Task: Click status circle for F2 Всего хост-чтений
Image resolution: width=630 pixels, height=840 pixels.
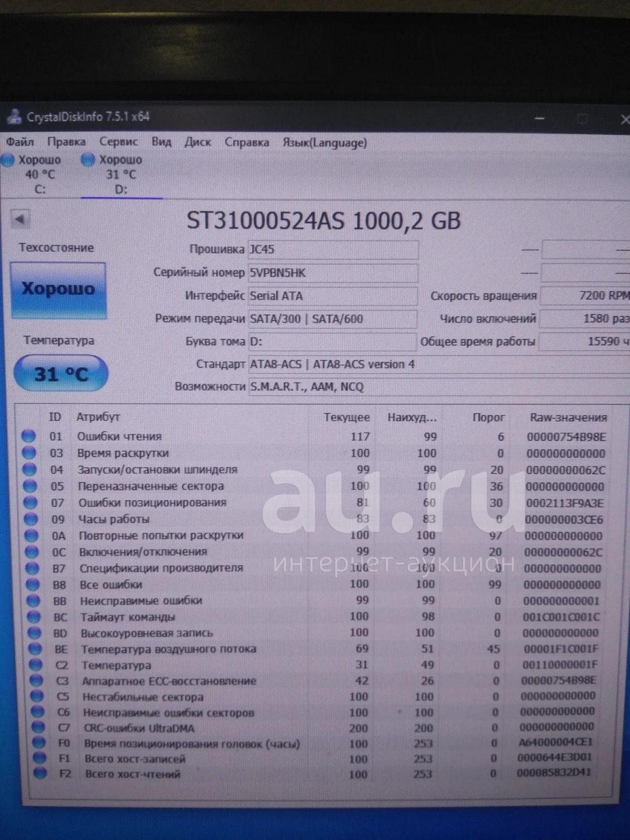Action: (x=39, y=773)
